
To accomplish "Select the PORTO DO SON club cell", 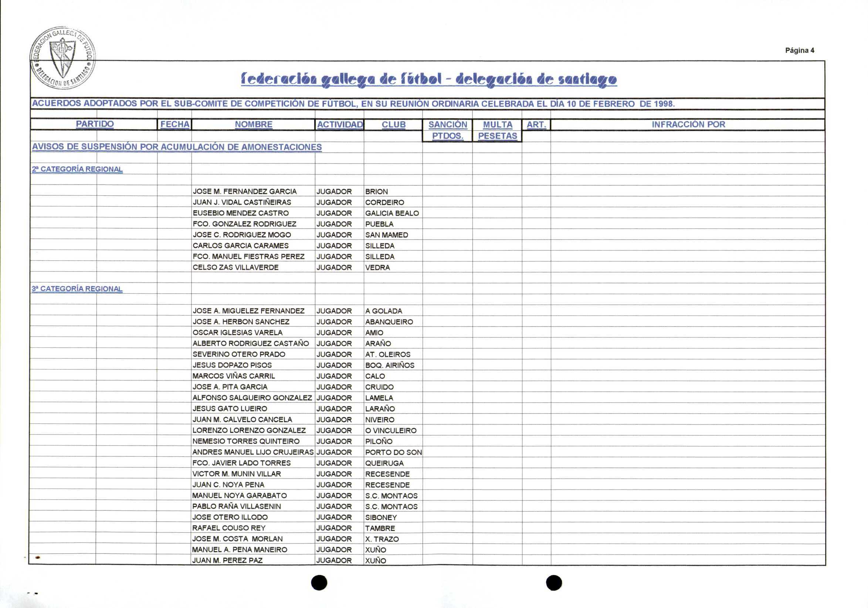I will coord(393,452).
